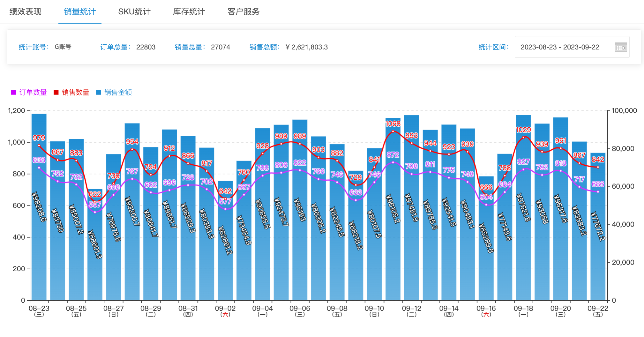This screenshot has height=337, width=644.
Task: Click the purple 订单数量 legend square
Action: click(x=13, y=93)
